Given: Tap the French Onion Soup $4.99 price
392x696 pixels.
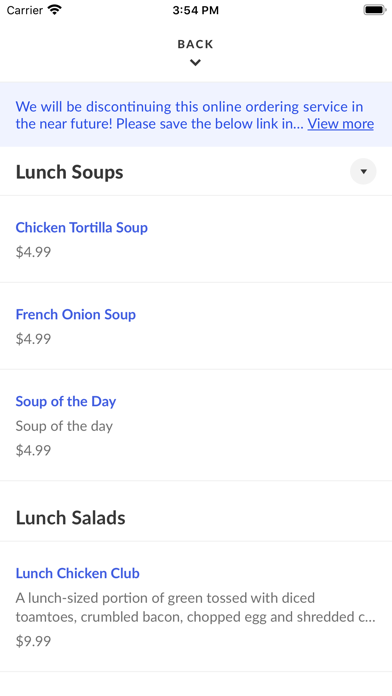Looking at the screenshot, I should pyautogui.click(x=33, y=339).
